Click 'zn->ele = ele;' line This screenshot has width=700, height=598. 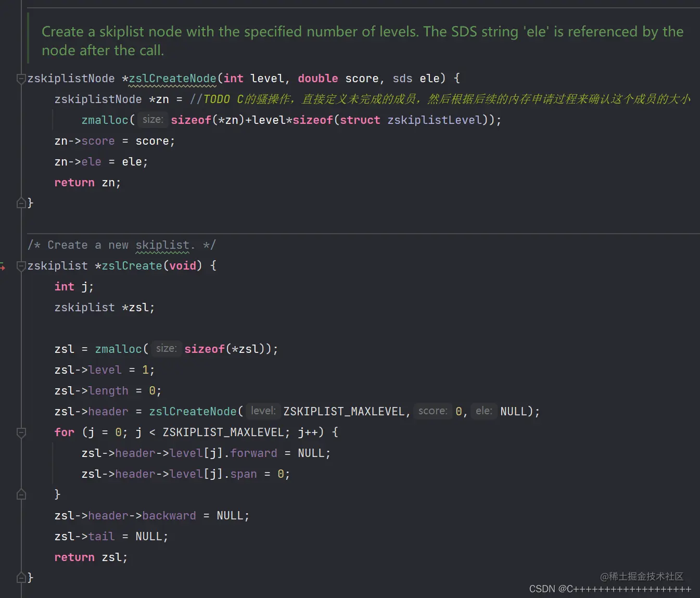[101, 162]
